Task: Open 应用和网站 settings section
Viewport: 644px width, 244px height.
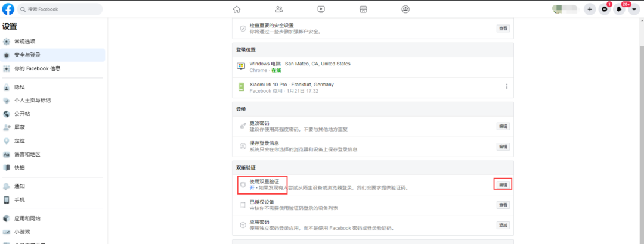Action: tap(27, 218)
